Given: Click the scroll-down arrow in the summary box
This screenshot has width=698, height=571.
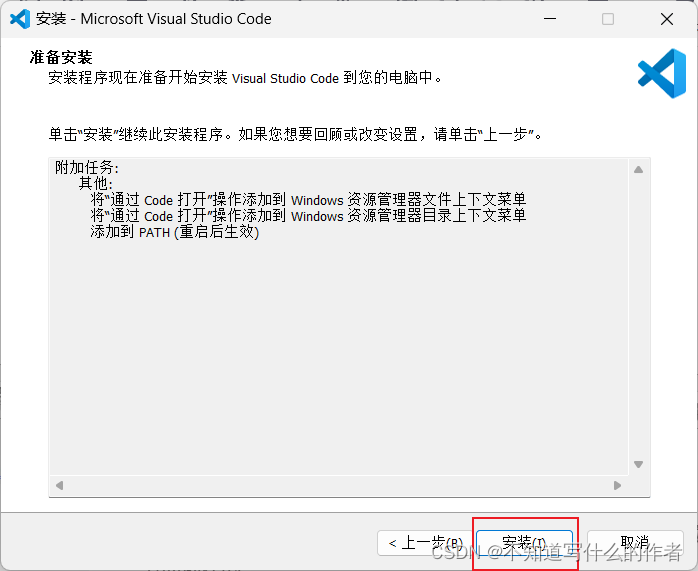Looking at the screenshot, I should (638, 464).
